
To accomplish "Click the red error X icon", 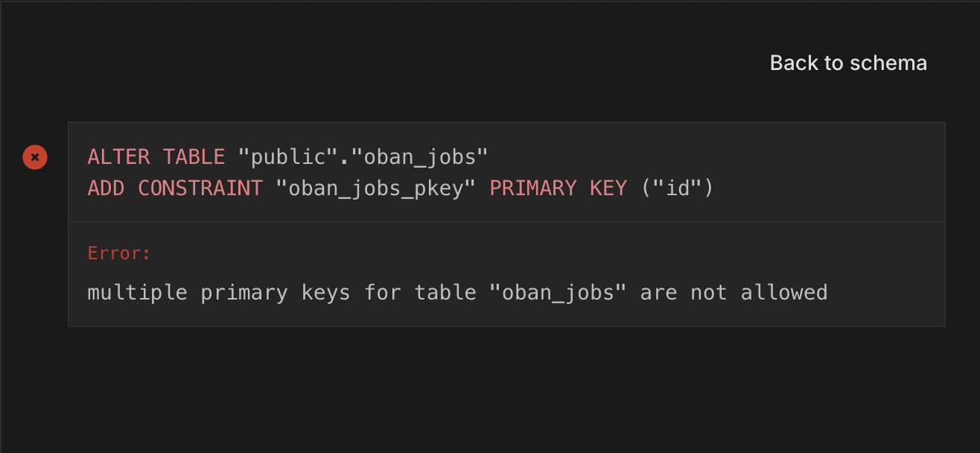I will pyautogui.click(x=35, y=157).
